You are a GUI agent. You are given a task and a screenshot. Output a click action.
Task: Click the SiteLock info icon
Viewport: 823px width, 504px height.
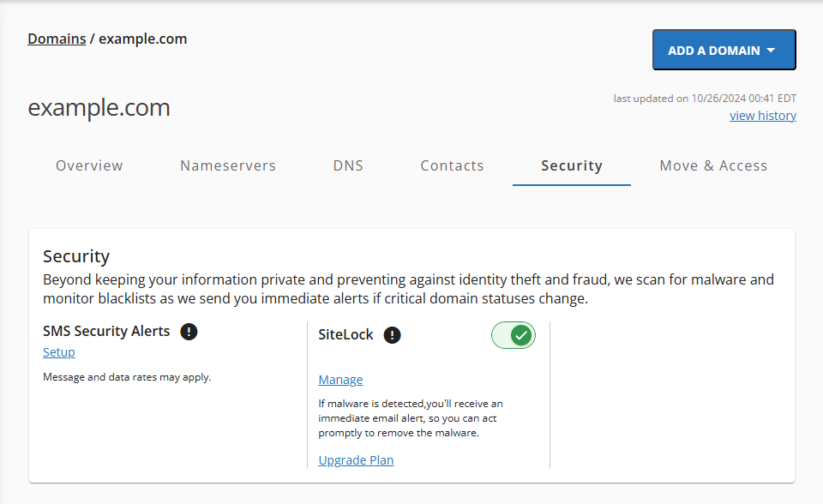coord(392,335)
